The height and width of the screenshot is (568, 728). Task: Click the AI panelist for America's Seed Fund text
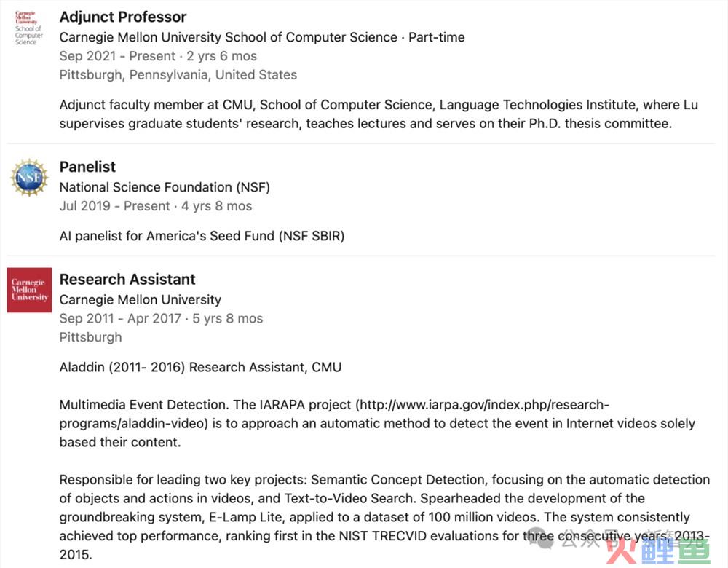(202, 236)
